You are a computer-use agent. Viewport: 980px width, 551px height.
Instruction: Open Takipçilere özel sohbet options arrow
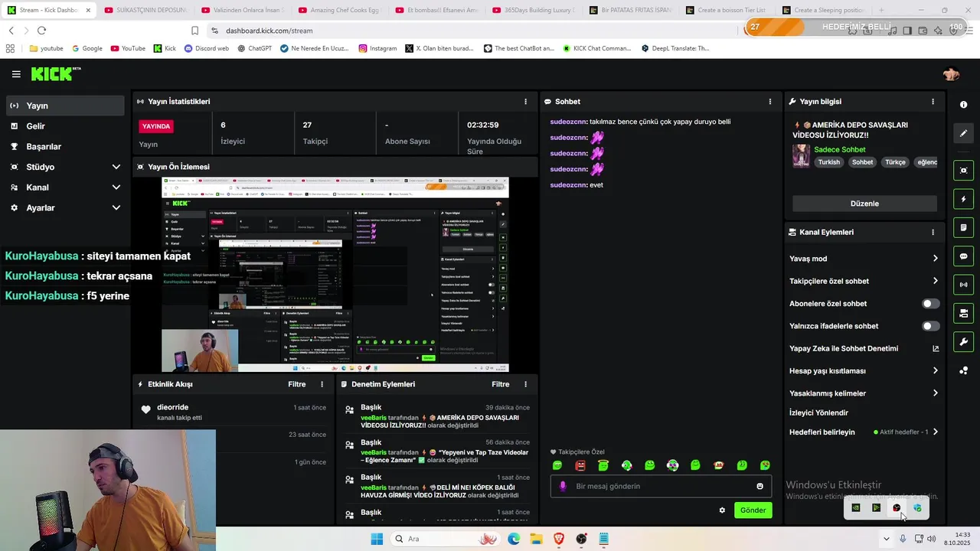point(935,281)
